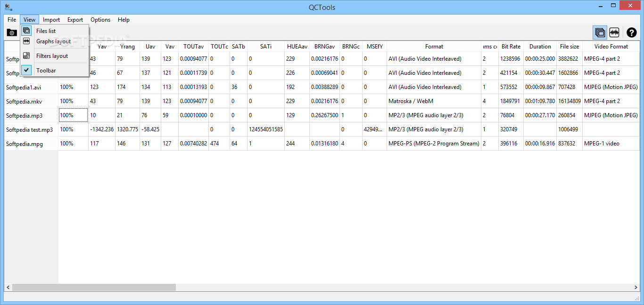Click duration 00:00:09.867 cell
Viewport: 644px width, 305px height.
[x=540, y=87]
